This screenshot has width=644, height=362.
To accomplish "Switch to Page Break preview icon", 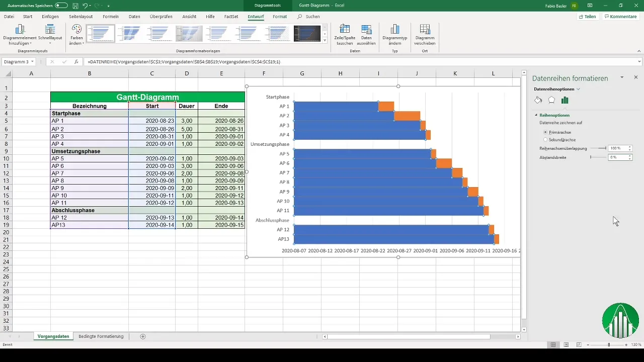I will click(579, 345).
